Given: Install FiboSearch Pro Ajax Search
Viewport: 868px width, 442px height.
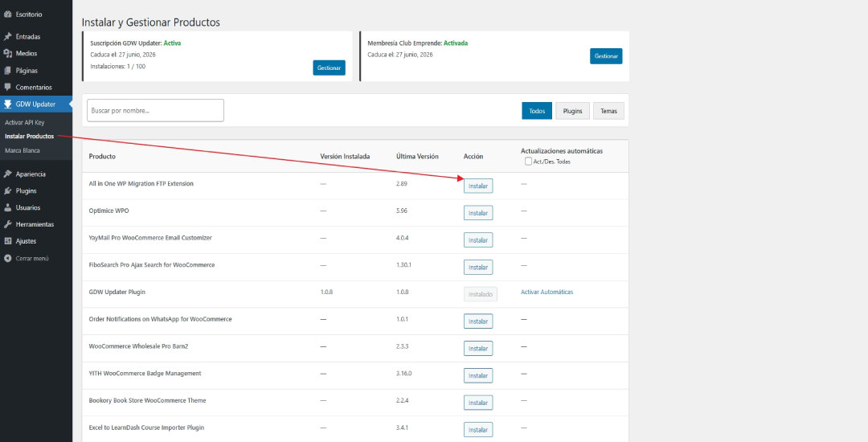Looking at the screenshot, I should point(478,267).
